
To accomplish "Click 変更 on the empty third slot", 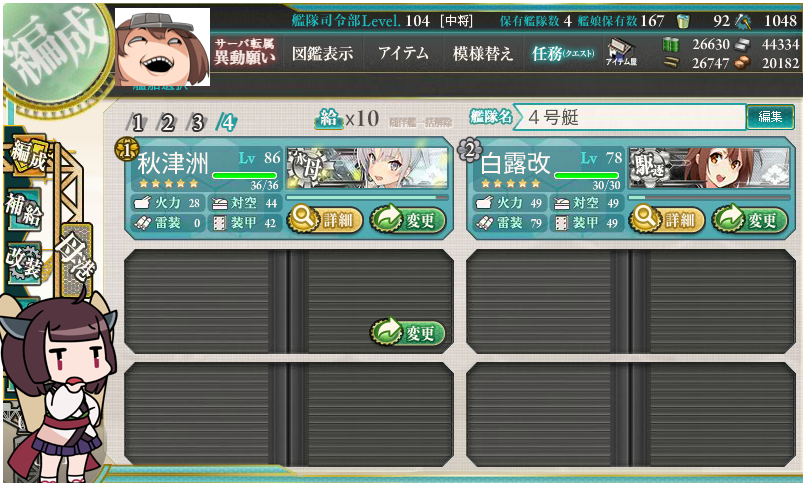I will [408, 332].
